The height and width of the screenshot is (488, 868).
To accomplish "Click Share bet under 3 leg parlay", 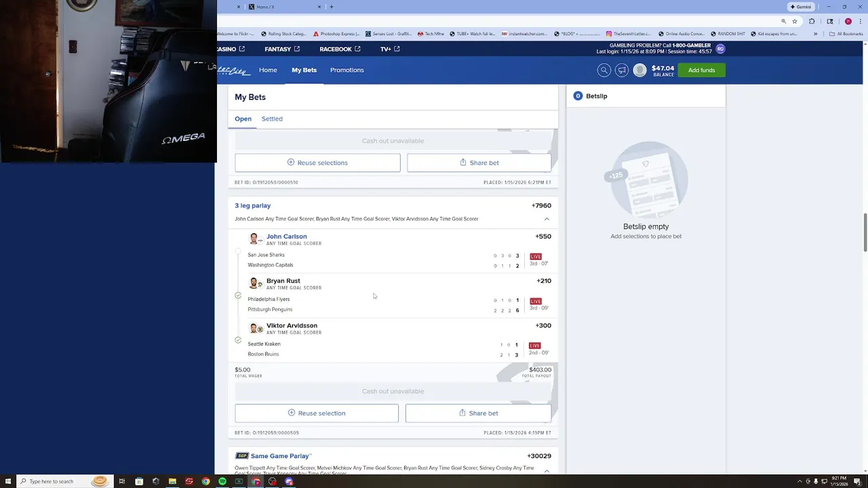I will click(478, 413).
